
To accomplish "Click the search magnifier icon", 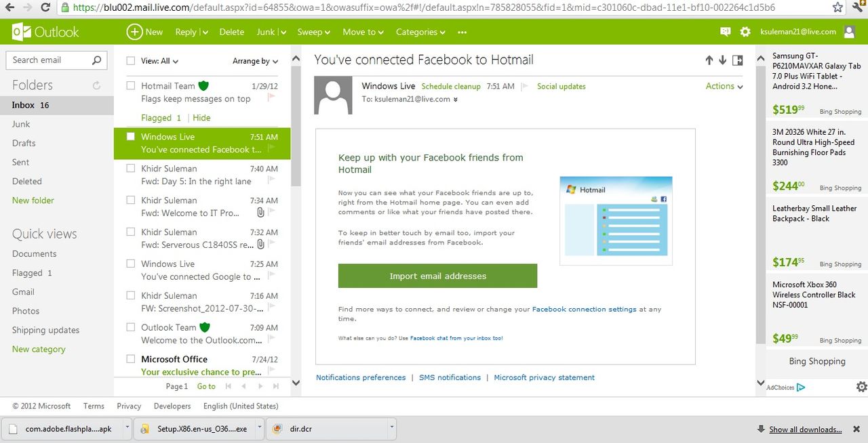I will click(x=97, y=60).
